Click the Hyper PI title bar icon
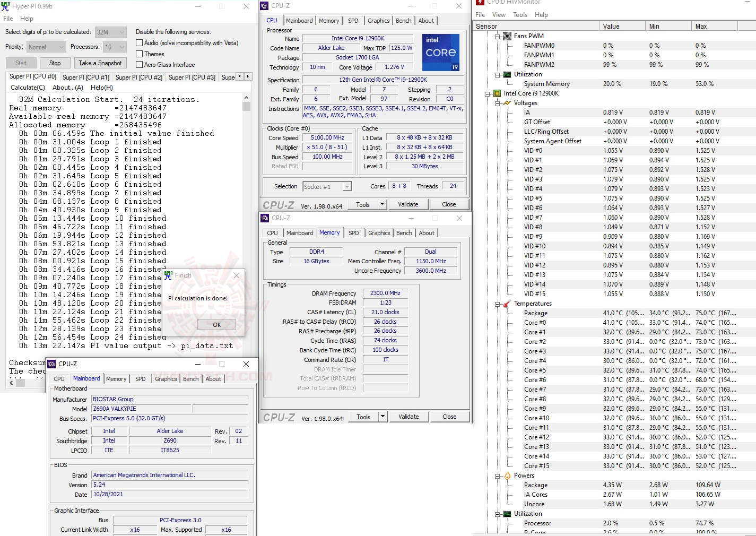 click(5, 6)
